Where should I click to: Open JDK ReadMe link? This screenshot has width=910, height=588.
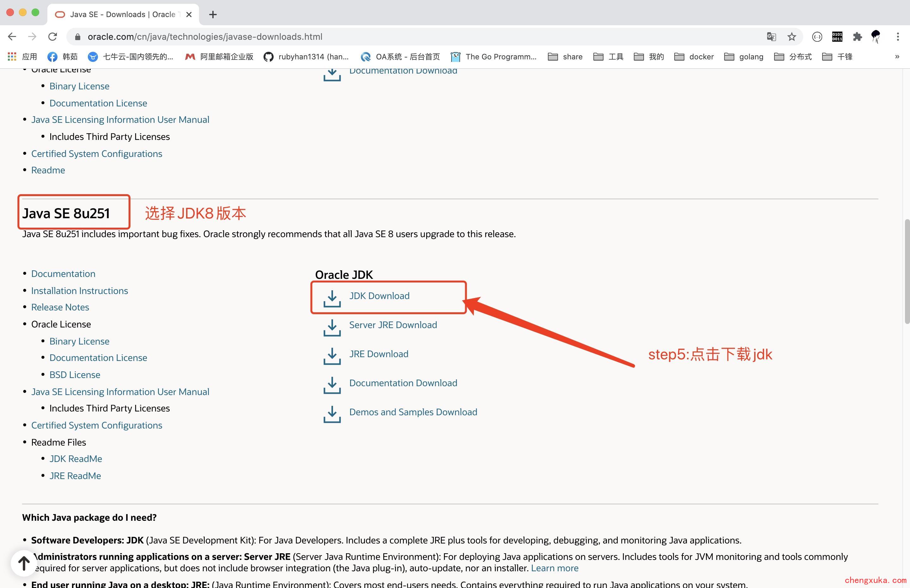[76, 459]
